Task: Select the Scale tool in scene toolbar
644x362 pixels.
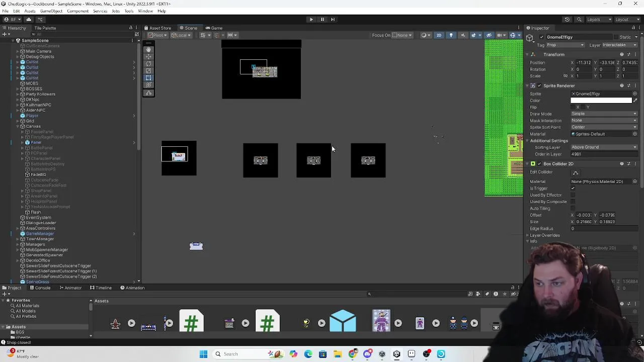Action: pos(148,71)
